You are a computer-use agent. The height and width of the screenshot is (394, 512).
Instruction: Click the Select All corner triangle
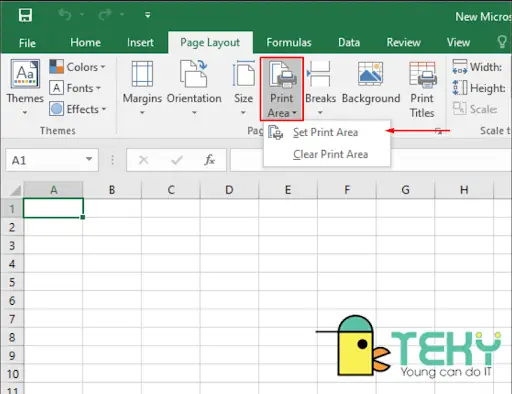click(15, 190)
